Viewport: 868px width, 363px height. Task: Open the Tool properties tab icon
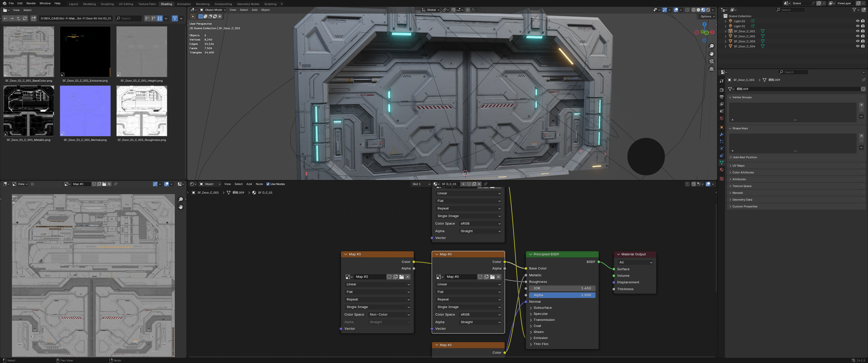721,81
